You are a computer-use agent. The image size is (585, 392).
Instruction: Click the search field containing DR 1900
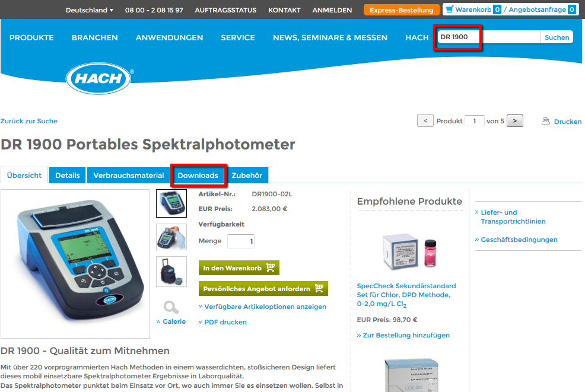[489, 37]
